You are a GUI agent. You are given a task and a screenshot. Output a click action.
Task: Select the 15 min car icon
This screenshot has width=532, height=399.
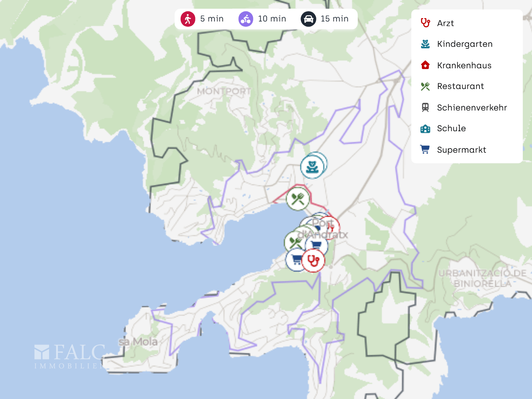click(308, 19)
